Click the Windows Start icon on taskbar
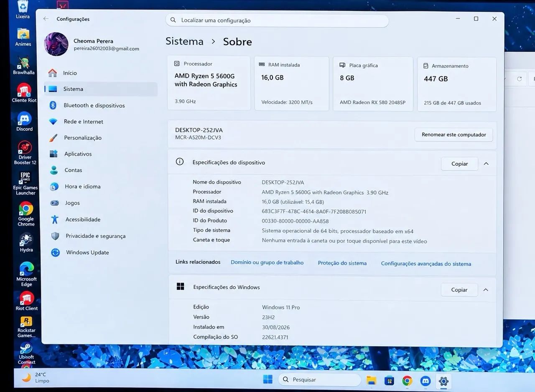Viewport: 535px width, 392px height. [267, 379]
